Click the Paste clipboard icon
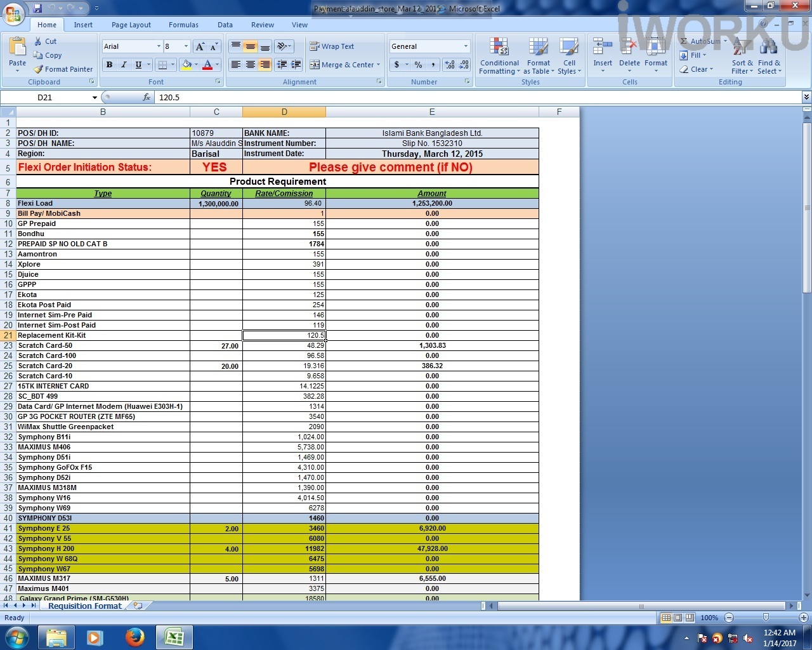Screen dimensions: 812x650 [17, 48]
